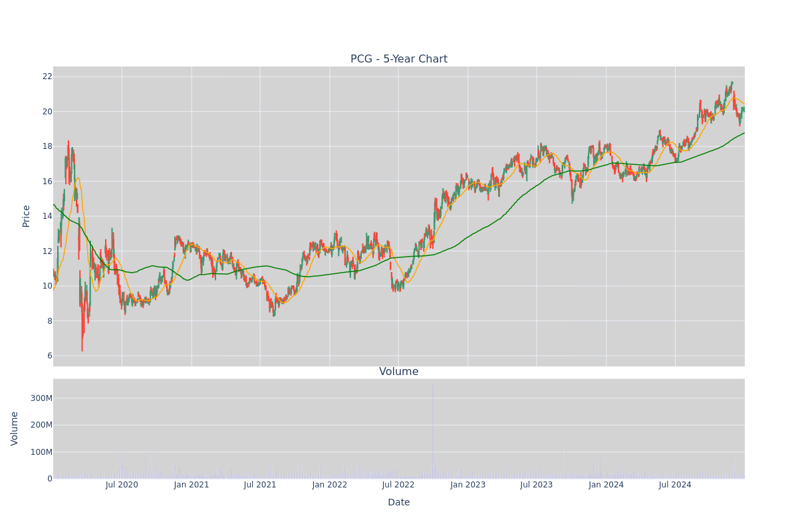The image size is (798, 532).
Task: Click price axis tick "14"
Action: point(47,216)
